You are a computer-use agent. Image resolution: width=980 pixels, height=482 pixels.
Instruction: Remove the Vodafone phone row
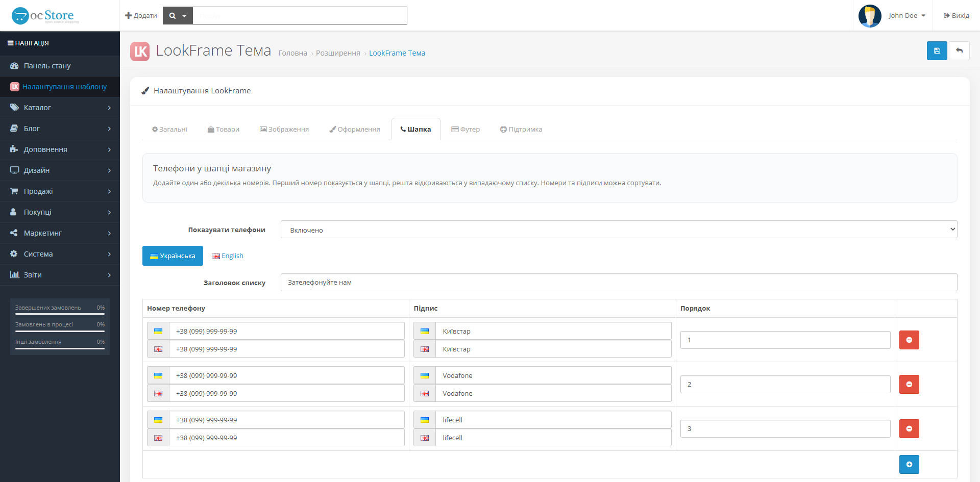point(909,384)
